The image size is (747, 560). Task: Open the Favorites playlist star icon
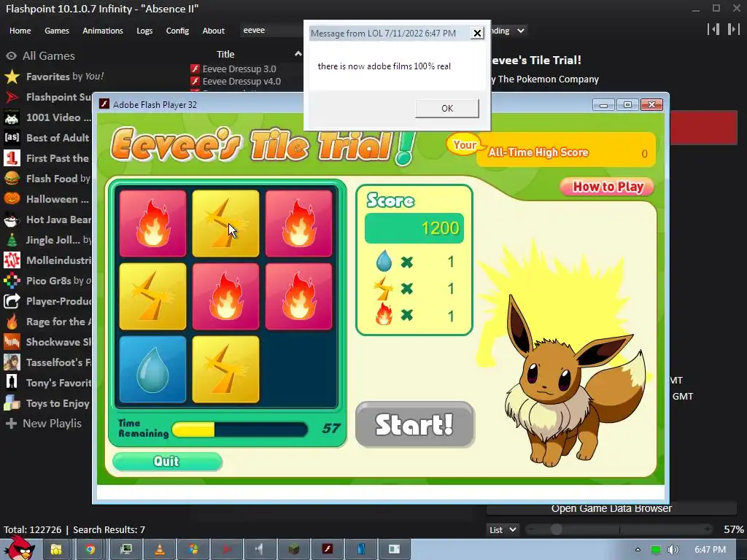(12, 77)
